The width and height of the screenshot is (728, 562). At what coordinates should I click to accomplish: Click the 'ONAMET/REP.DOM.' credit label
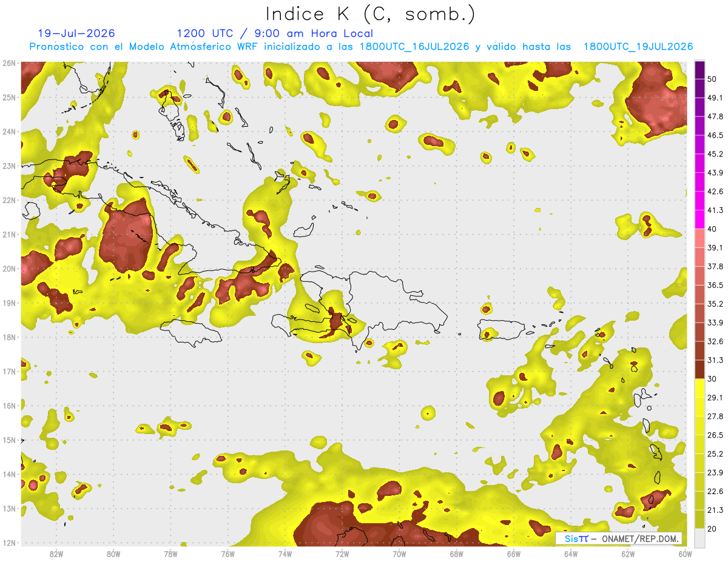641,538
